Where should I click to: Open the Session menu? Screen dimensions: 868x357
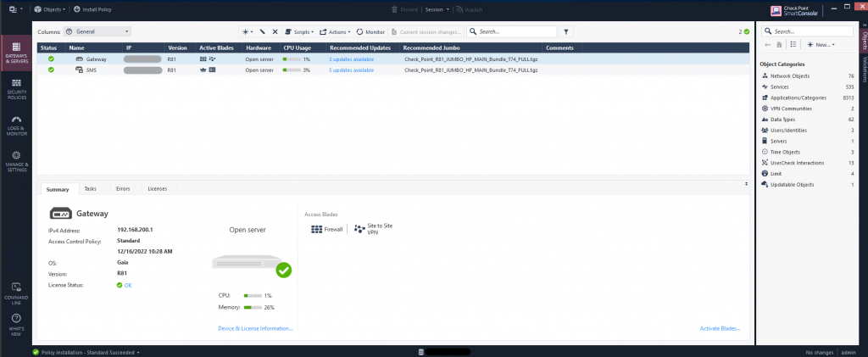click(437, 9)
